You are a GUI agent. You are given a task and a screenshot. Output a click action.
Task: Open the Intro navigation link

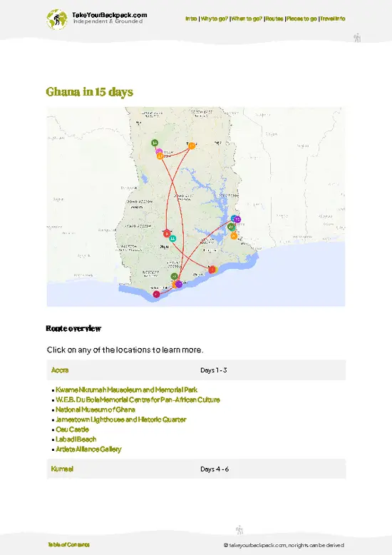tap(191, 19)
